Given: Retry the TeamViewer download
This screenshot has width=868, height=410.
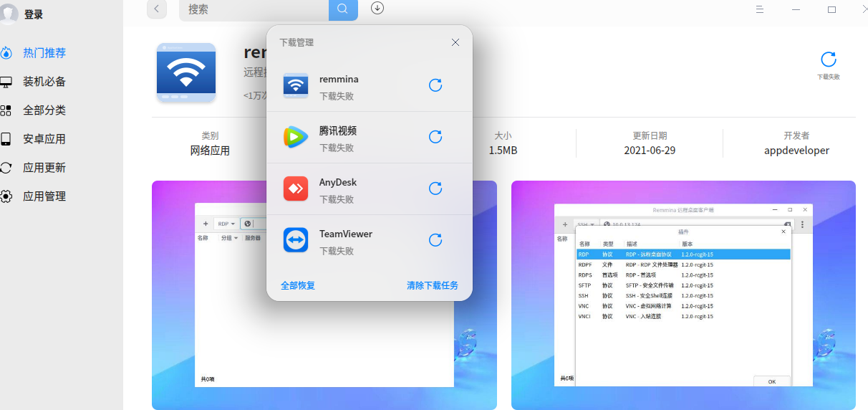Looking at the screenshot, I should click(435, 240).
